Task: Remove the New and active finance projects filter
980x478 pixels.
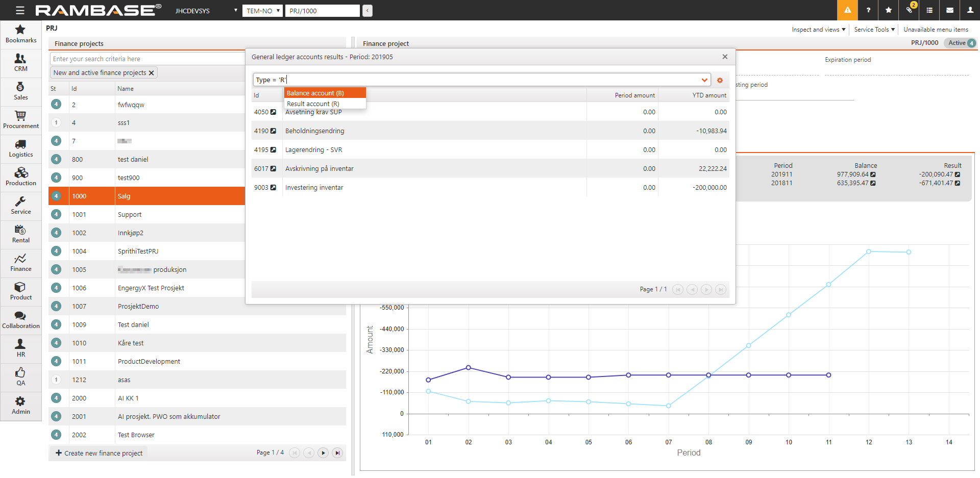Action: point(152,73)
